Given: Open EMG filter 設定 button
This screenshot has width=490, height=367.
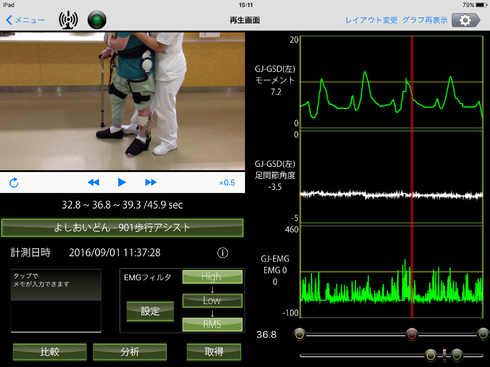Looking at the screenshot, I should [x=150, y=311].
